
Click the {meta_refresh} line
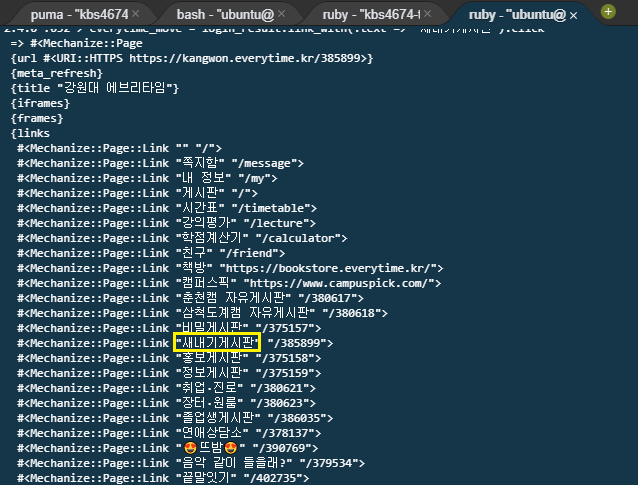coord(57,73)
